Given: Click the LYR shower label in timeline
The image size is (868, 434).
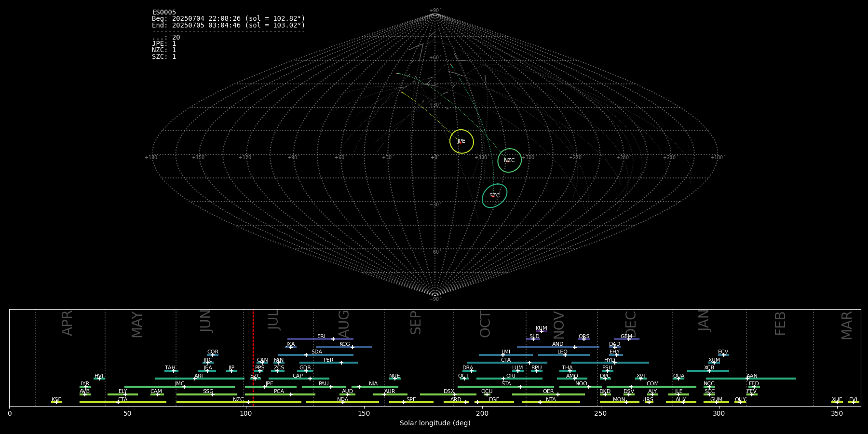Looking at the screenshot, I should pos(85,384).
